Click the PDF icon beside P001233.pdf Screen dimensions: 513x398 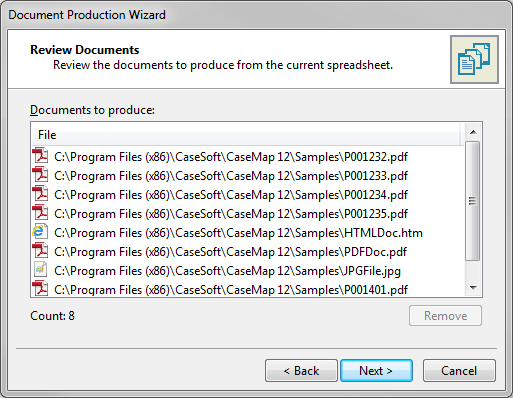tap(40, 175)
